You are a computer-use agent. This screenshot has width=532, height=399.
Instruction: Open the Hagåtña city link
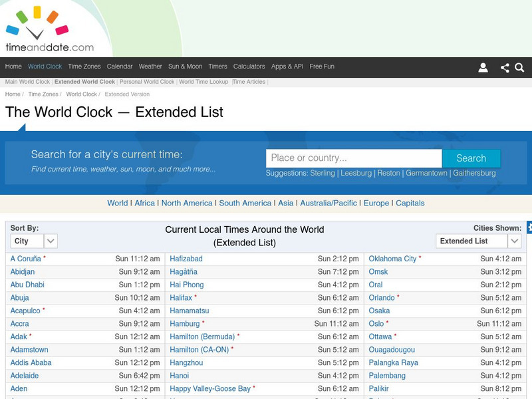[184, 272]
